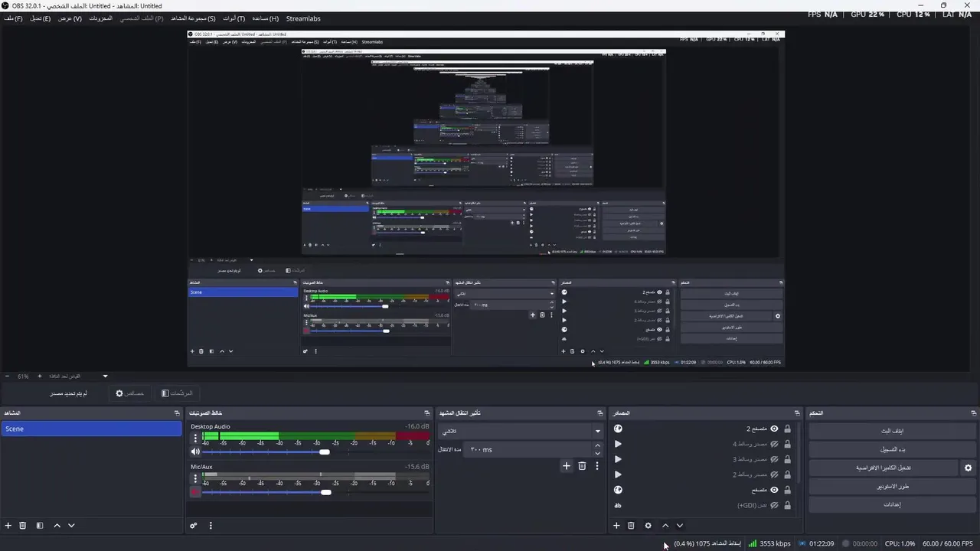The height and width of the screenshot is (551, 980).
Task: Show the نص (GDI+) text source
Action: pos(774,505)
